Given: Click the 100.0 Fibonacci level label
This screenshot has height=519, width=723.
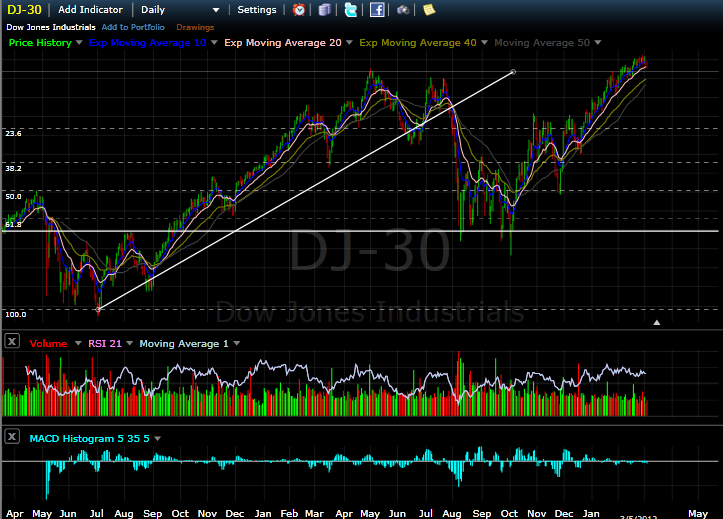Looking at the screenshot, I should coord(16,314).
